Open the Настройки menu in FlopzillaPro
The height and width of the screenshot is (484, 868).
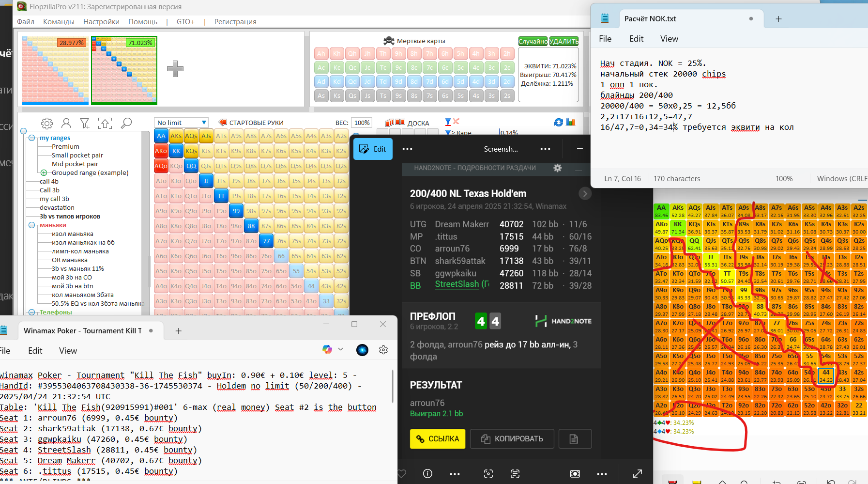pos(101,22)
